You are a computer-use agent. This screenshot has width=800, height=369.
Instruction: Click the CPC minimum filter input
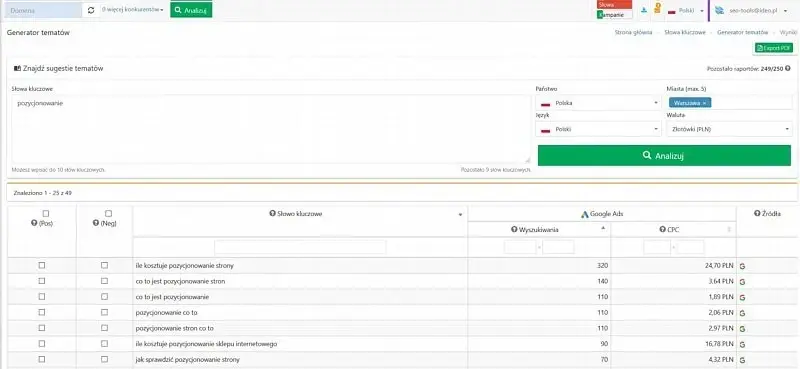657,248
